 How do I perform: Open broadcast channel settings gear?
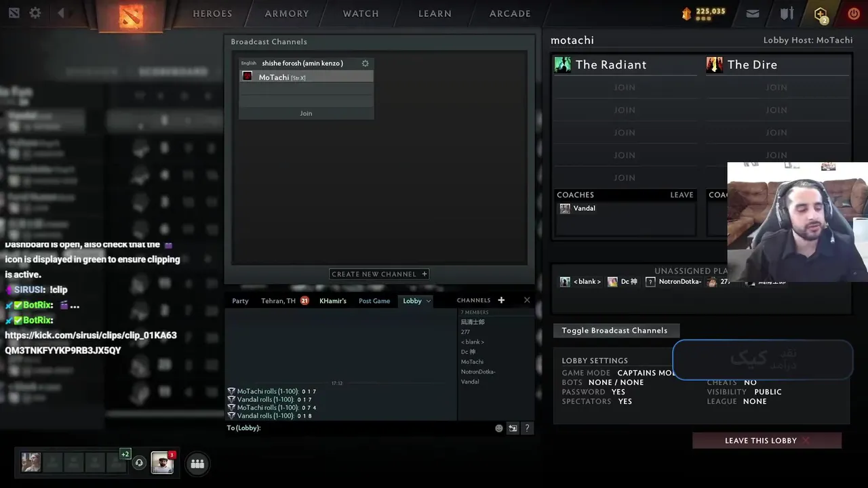coord(366,63)
